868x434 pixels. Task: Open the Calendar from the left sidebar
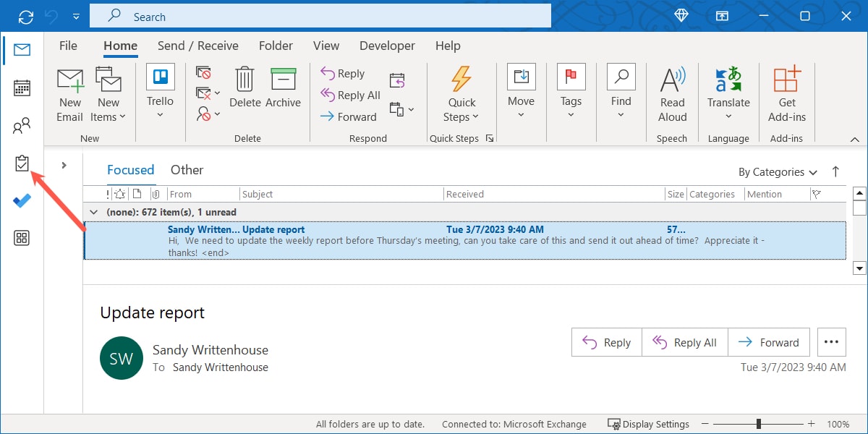[22, 88]
